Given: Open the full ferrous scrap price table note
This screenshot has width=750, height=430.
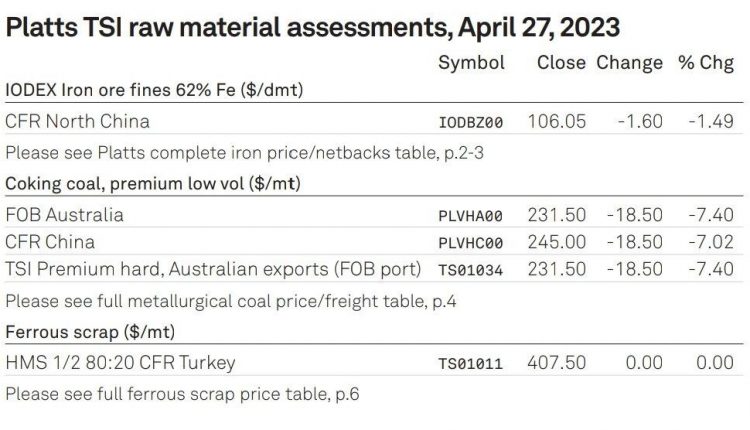Looking at the screenshot, I should point(182,394).
